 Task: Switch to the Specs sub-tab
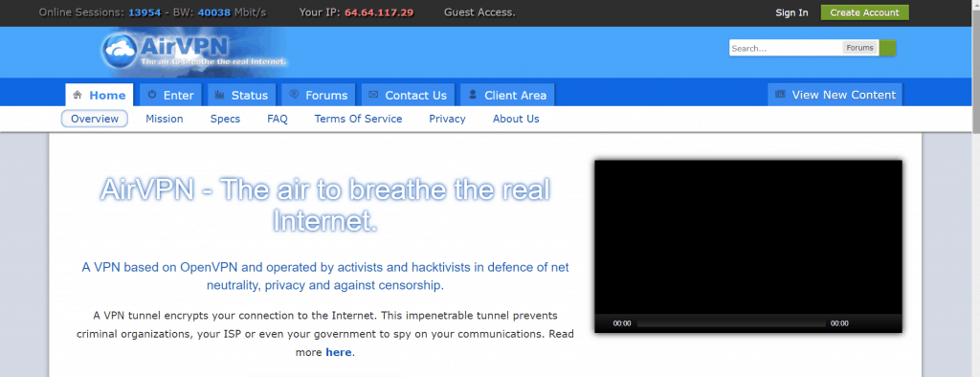tap(225, 119)
